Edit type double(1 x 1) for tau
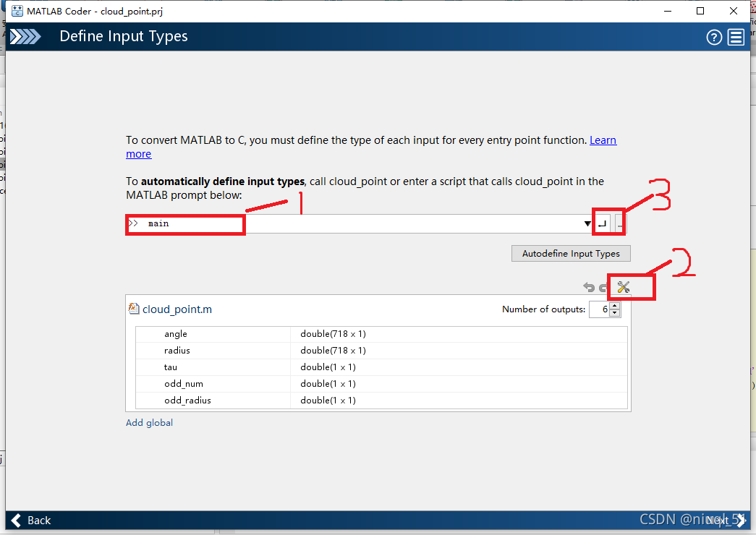The height and width of the screenshot is (535, 756). (328, 367)
